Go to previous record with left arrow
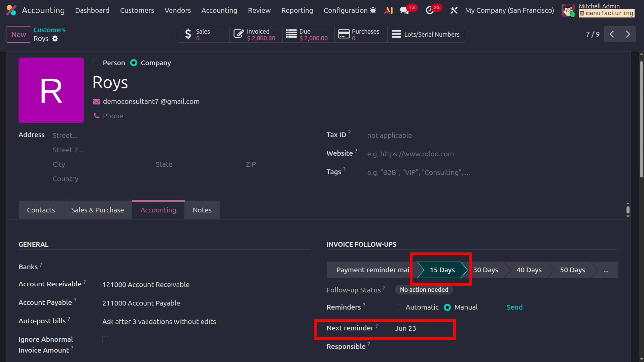 pyautogui.click(x=612, y=34)
